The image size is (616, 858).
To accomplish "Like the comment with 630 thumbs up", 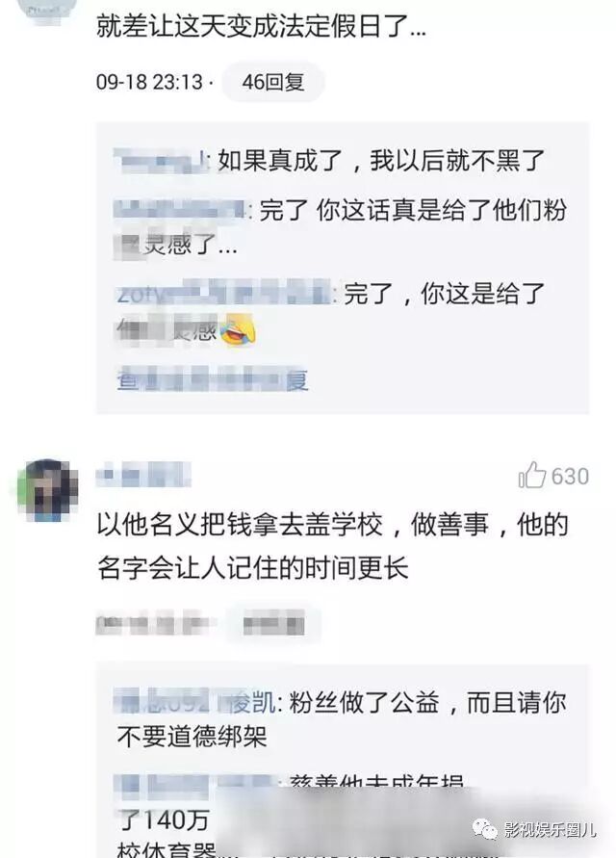I will (x=531, y=476).
